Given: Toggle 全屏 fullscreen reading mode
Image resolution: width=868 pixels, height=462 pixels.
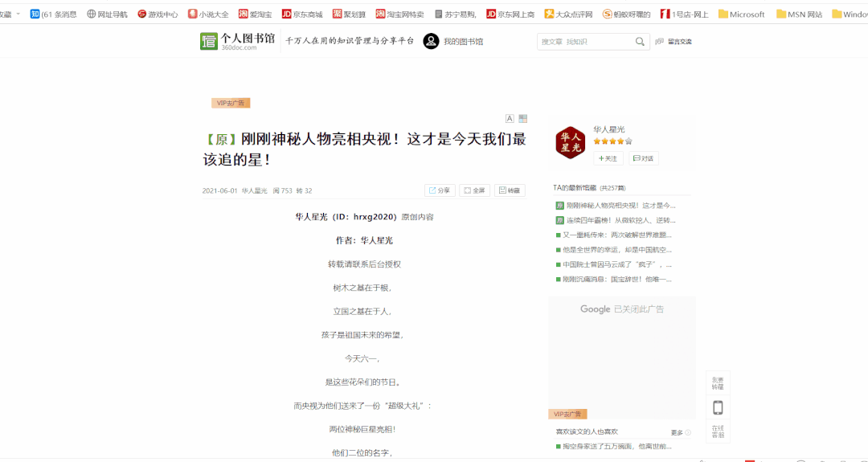Looking at the screenshot, I should point(474,190).
